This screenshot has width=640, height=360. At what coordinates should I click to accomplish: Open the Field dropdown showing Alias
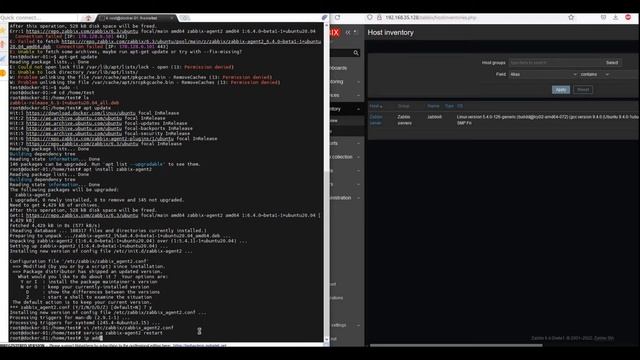point(543,74)
